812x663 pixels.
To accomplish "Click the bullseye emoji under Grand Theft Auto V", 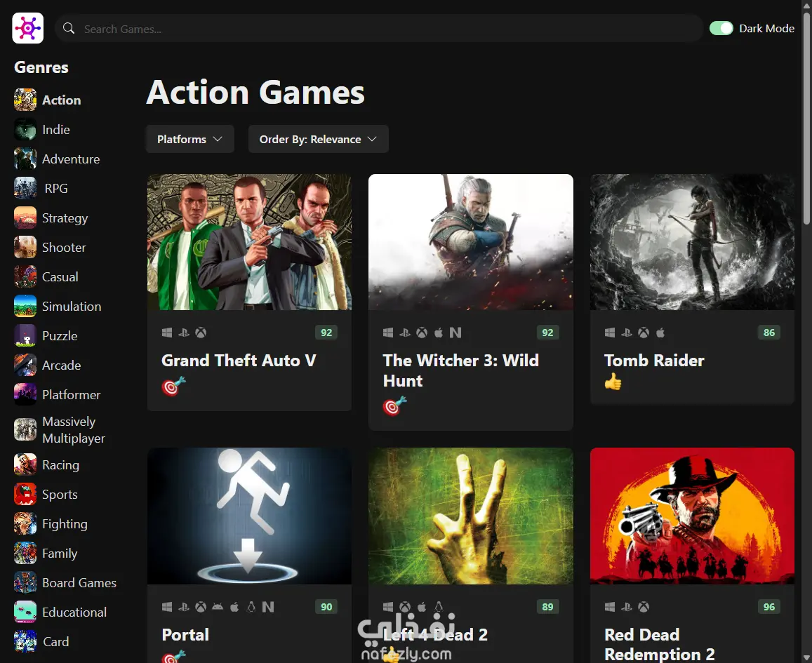I will (x=173, y=386).
